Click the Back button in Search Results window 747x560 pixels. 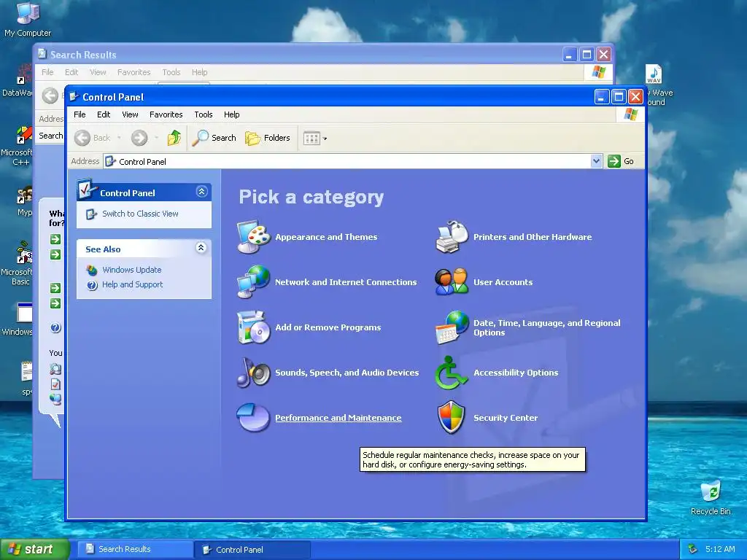point(50,96)
